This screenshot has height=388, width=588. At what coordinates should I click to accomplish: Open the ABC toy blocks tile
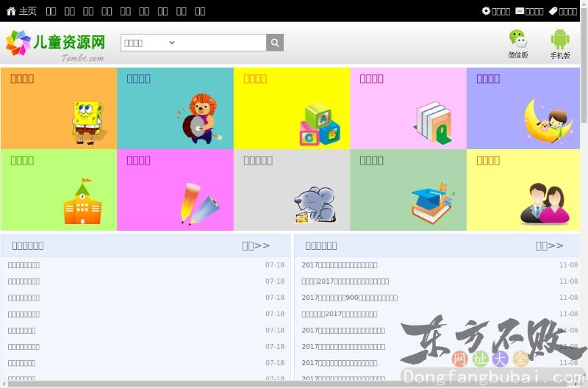tap(292, 109)
